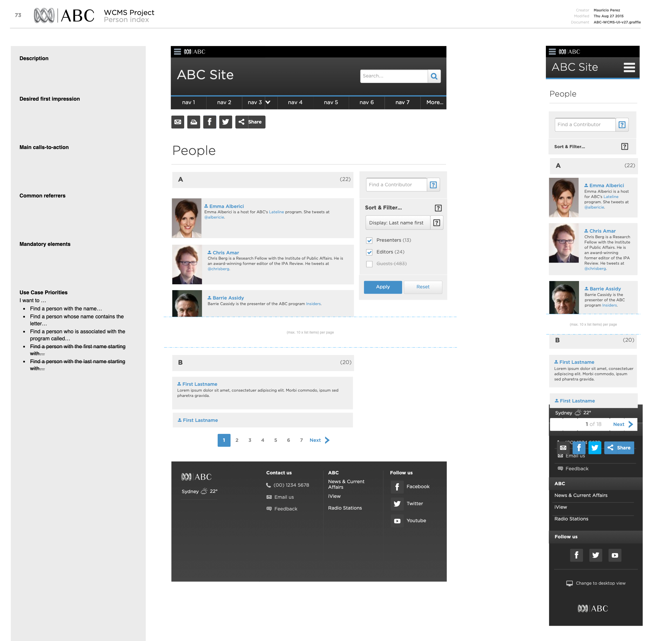Click the email share icon under navigation

click(x=178, y=122)
